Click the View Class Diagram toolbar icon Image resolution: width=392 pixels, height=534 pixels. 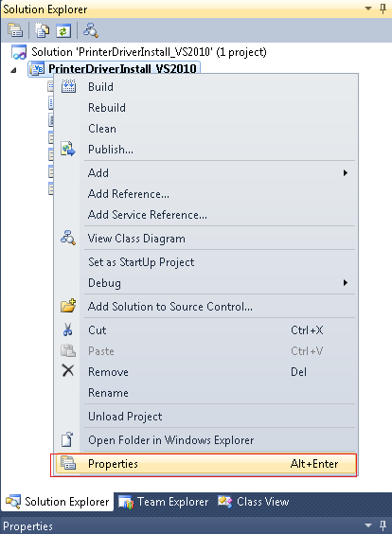(91, 30)
